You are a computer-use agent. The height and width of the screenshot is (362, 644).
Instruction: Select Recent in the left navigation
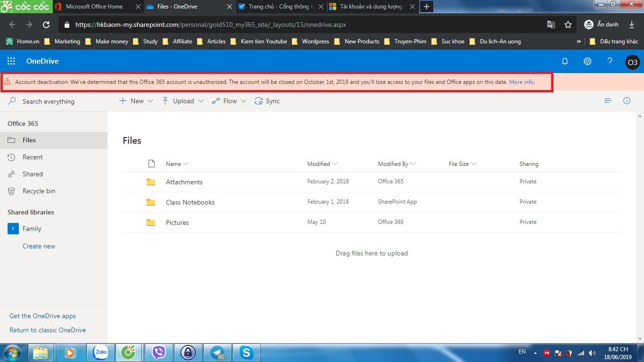pos(54,157)
